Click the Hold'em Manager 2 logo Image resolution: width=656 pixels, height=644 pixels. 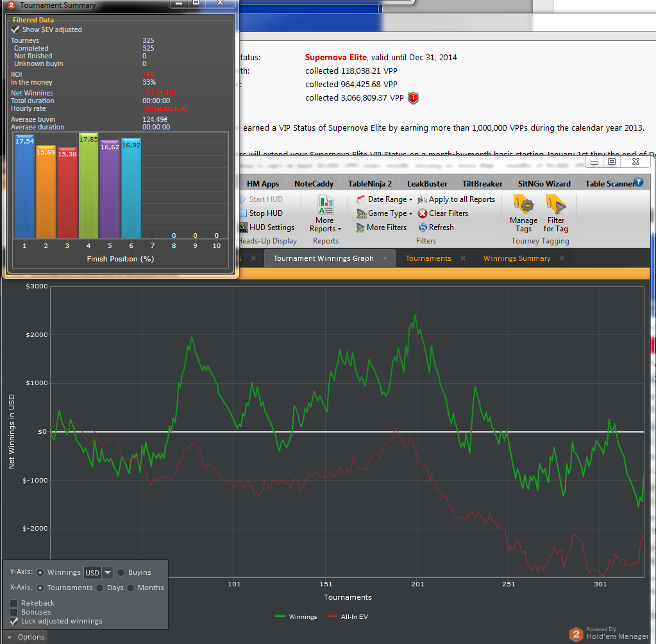576,634
